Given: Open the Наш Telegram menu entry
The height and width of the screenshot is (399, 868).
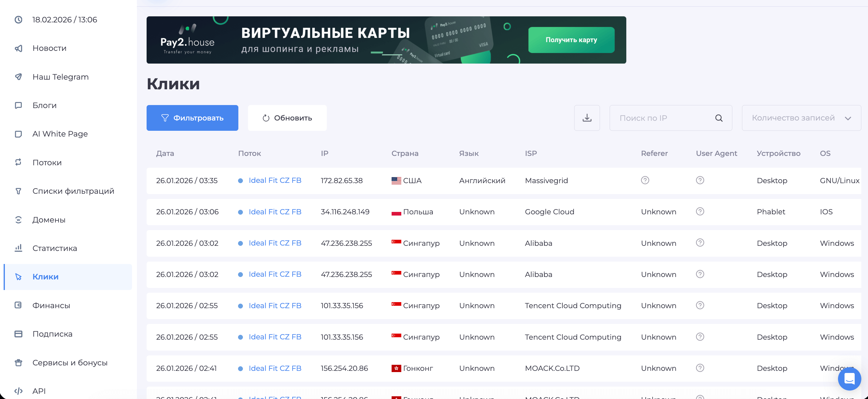Looking at the screenshot, I should click(x=60, y=77).
